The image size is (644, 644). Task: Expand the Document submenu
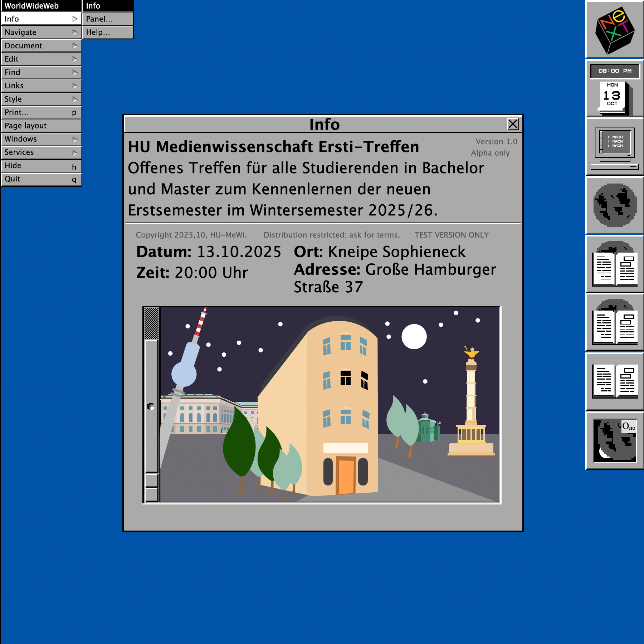coord(41,46)
